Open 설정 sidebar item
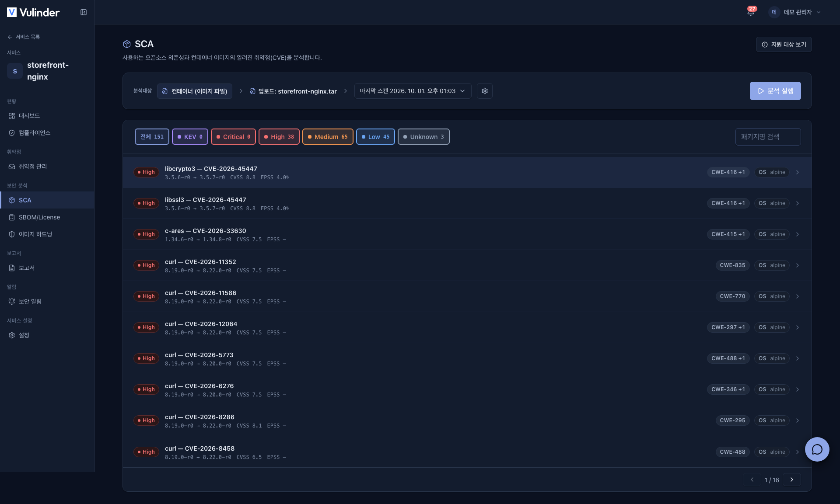 click(x=47, y=335)
